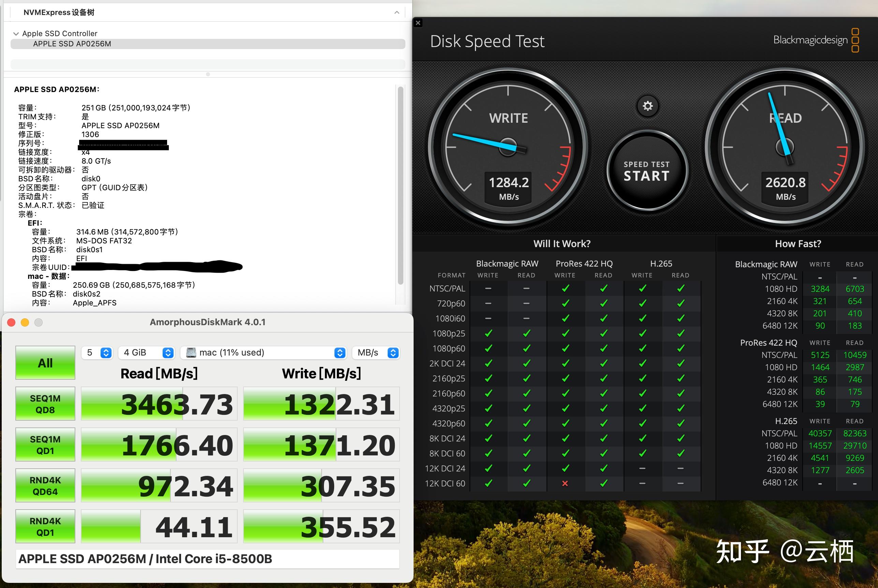Run the SEQ1M QD8 benchmark
Screen dimensions: 878x588
[x=45, y=404]
